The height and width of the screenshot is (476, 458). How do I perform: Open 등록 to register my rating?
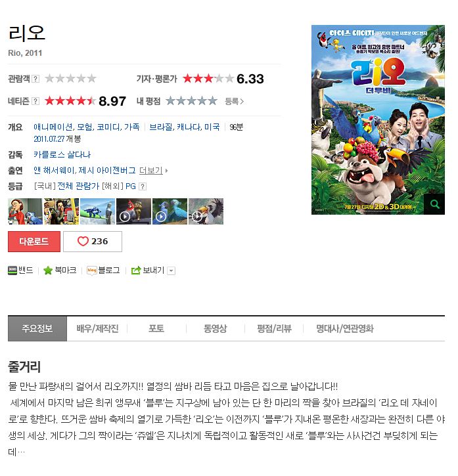pos(234,101)
